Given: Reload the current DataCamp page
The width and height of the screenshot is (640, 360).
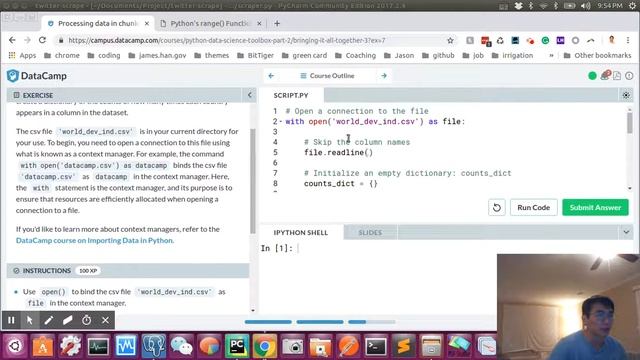Looking at the screenshot, I should [x=42, y=40].
